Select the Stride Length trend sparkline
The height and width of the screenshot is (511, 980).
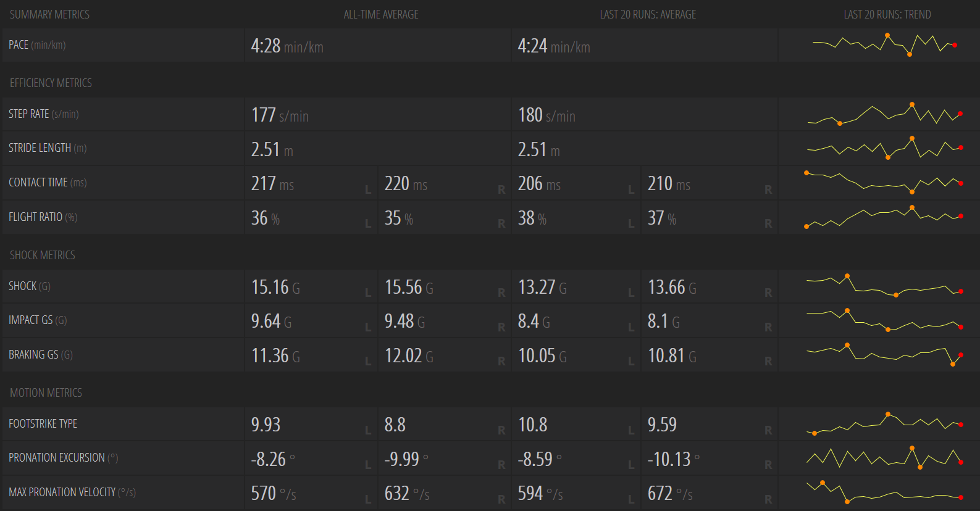[x=884, y=148]
